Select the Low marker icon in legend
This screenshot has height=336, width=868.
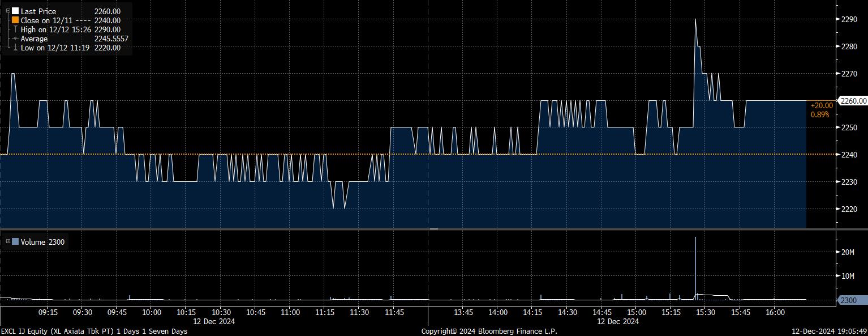click(15, 48)
